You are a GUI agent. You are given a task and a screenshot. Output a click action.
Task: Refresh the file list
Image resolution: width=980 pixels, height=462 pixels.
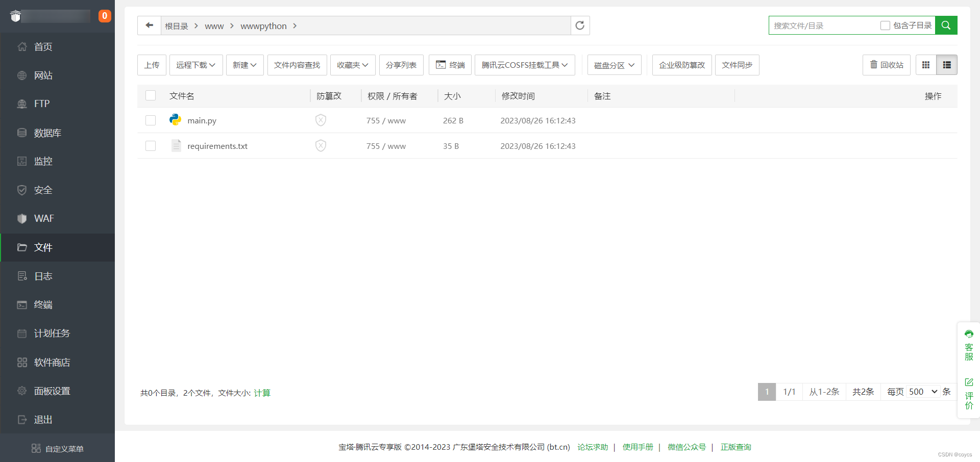tap(580, 25)
